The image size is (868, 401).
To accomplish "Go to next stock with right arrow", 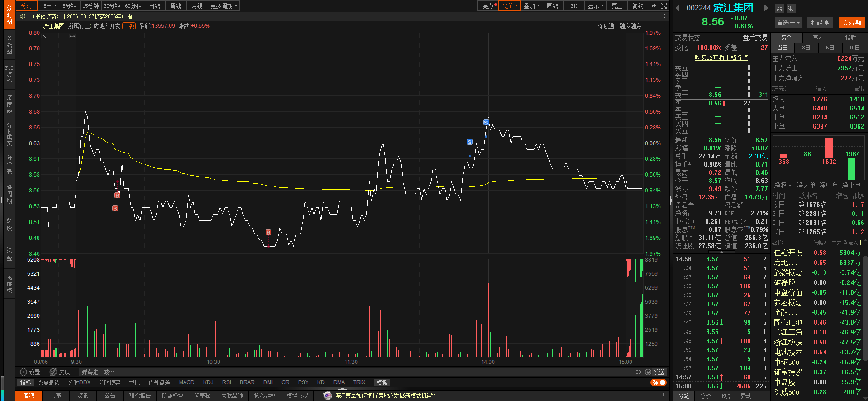I will point(766,8).
